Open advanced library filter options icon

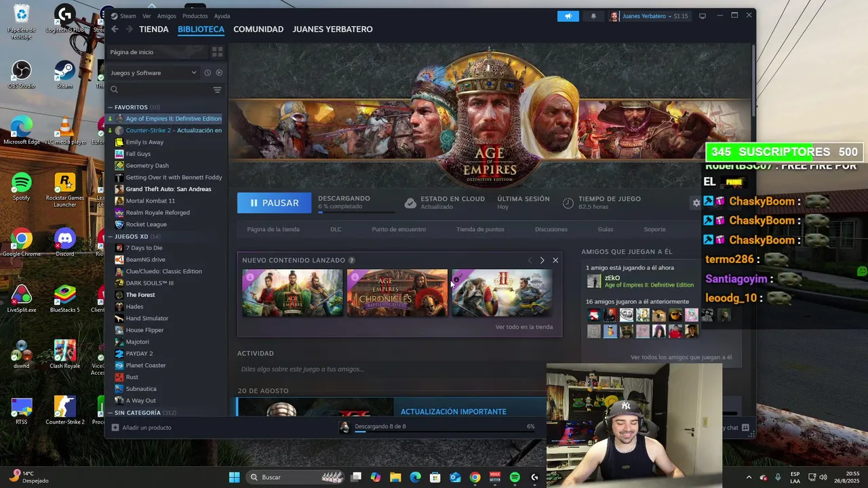click(217, 89)
